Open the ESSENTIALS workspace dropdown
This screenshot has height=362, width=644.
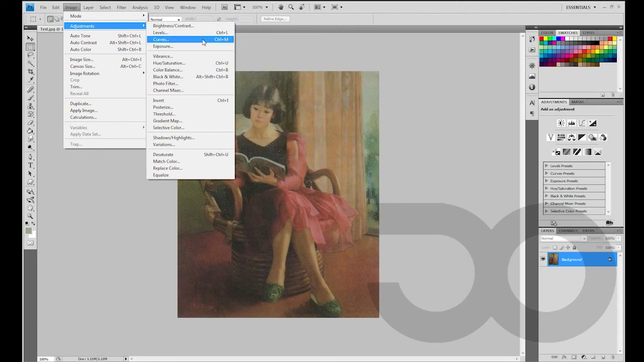[581, 7]
